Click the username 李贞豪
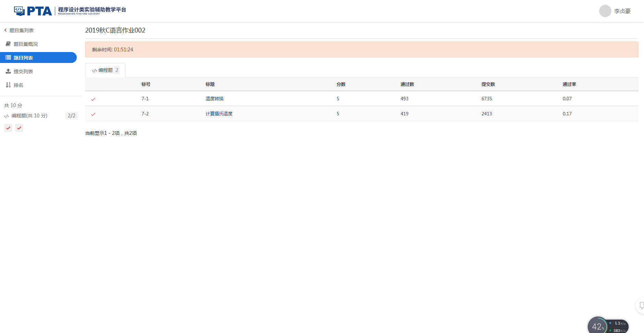 (622, 11)
